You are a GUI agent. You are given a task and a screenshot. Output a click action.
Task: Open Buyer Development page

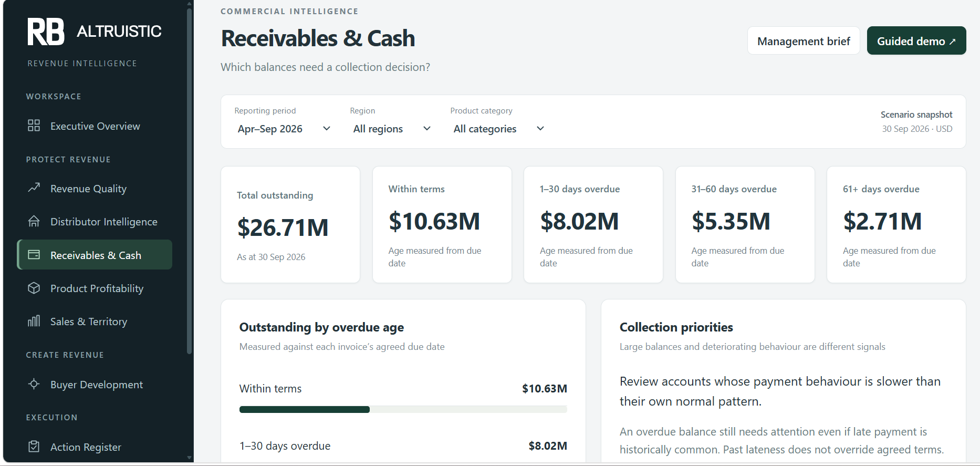click(95, 385)
